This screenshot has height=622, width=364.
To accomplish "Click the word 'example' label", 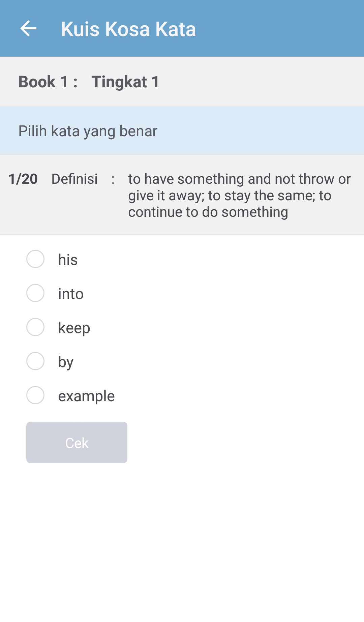I will click(x=86, y=396).
